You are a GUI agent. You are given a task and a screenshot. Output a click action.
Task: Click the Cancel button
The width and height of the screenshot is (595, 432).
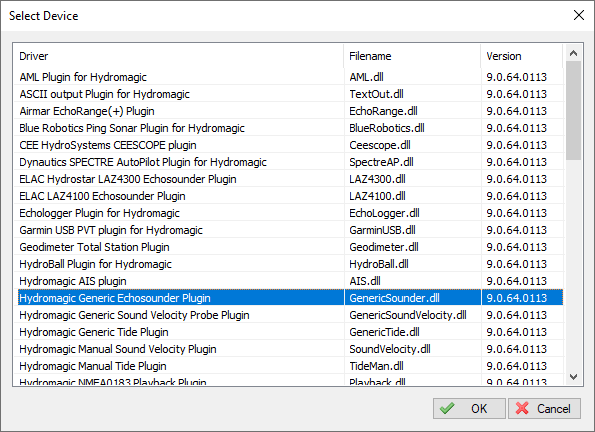point(544,408)
